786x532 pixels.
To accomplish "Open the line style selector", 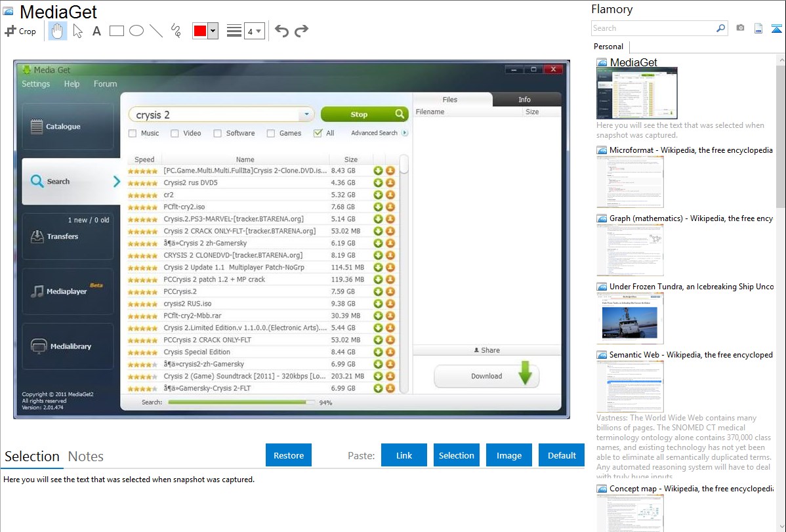I will point(234,31).
